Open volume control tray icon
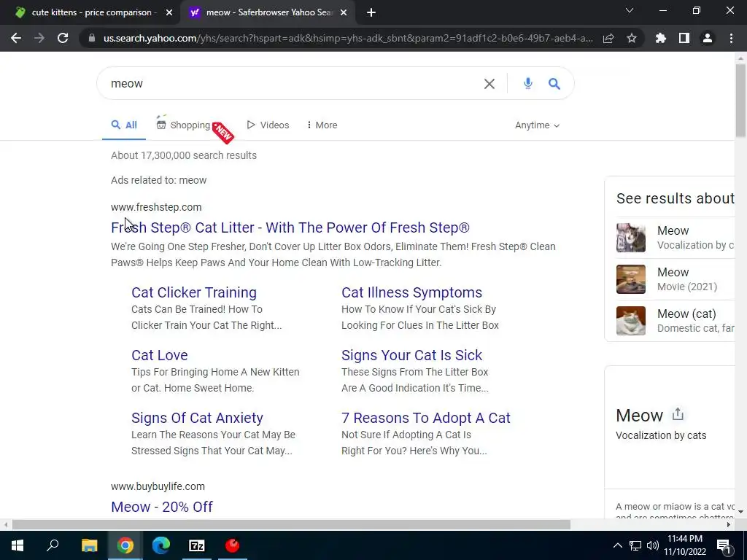The width and height of the screenshot is (747, 560). 653,545
